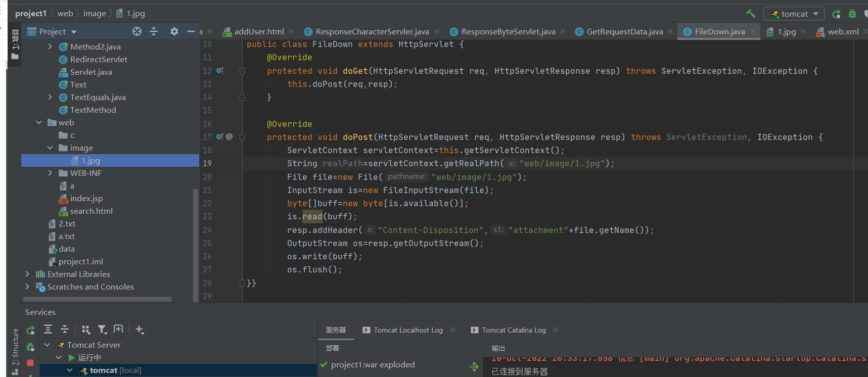Expand the WEB-INF folder
The image size is (868, 377).
[x=50, y=173]
